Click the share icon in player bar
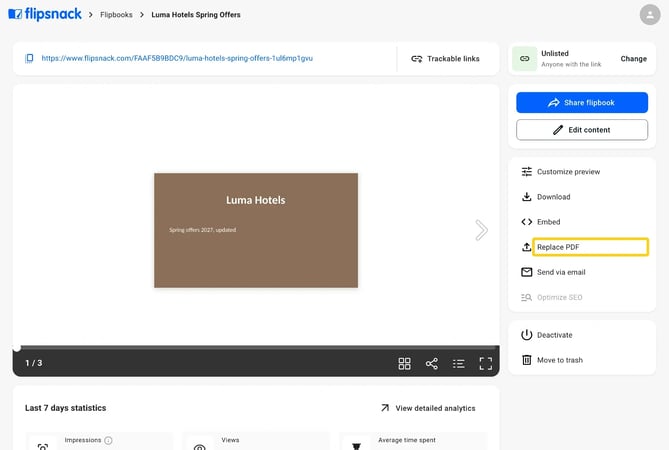The width and height of the screenshot is (669, 450). pyautogui.click(x=431, y=363)
